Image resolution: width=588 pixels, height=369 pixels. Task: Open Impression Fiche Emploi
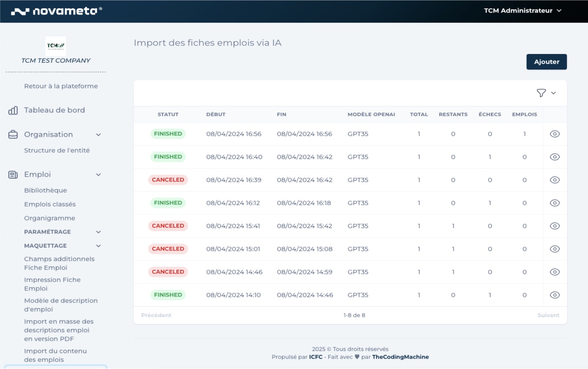tap(52, 284)
